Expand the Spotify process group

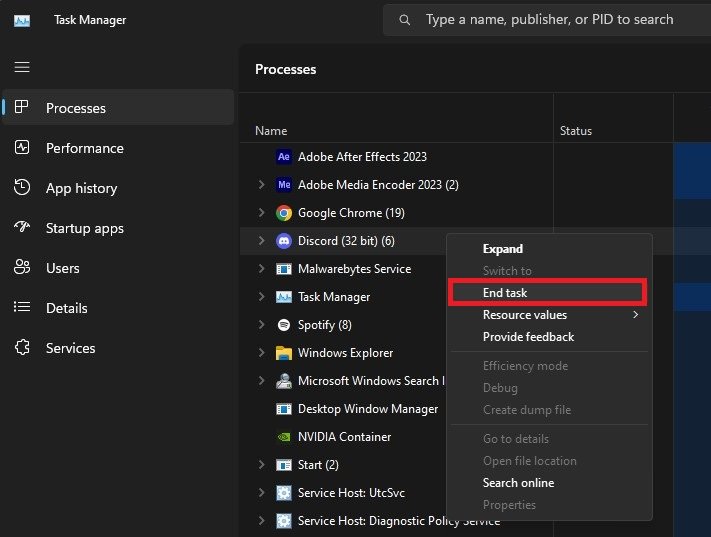(261, 324)
